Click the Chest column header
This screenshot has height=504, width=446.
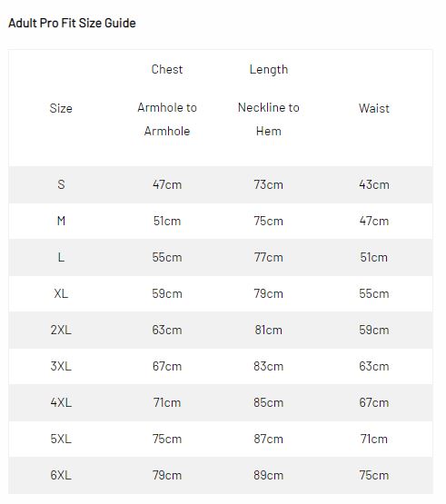(167, 69)
